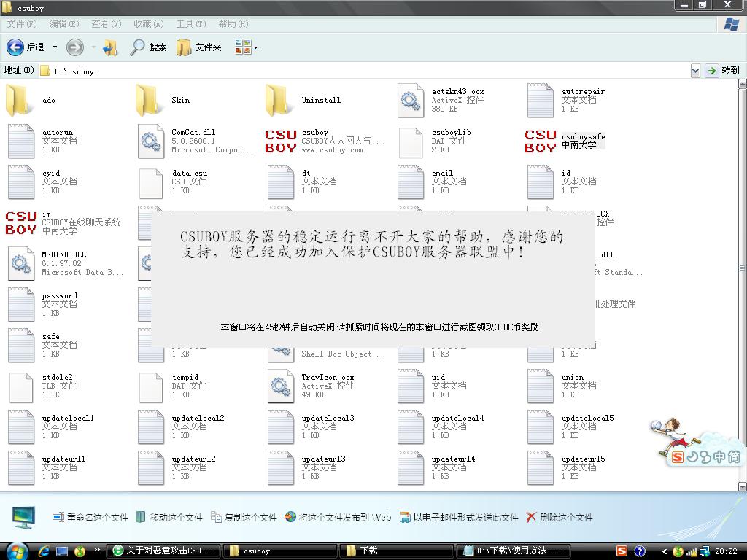Go back with the 后退 button
The image size is (747, 560).
tap(26, 47)
